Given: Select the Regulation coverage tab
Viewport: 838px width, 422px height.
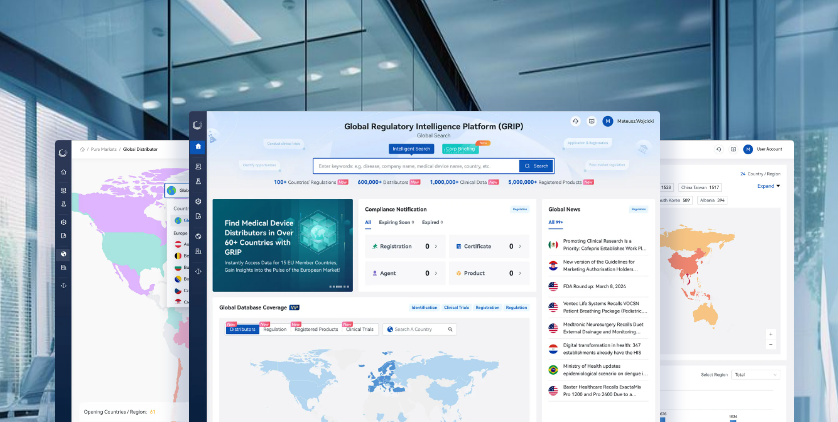Looking at the screenshot, I should click(275, 330).
